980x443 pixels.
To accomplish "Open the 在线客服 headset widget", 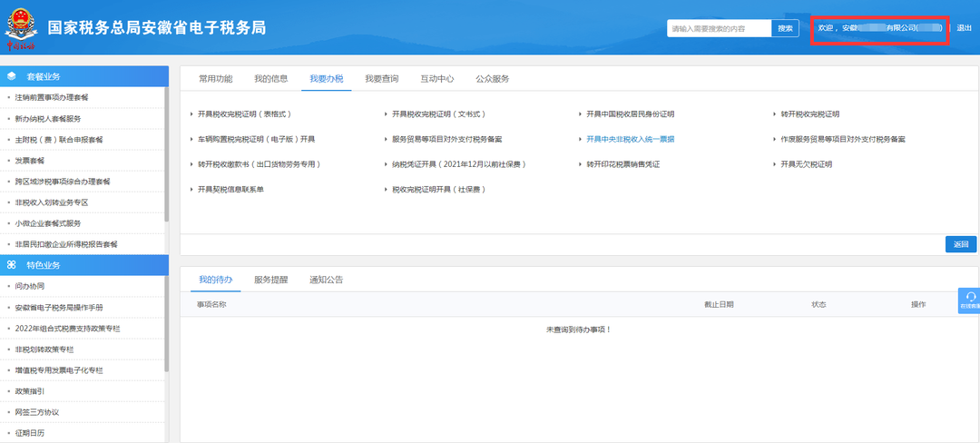I will click(970, 300).
